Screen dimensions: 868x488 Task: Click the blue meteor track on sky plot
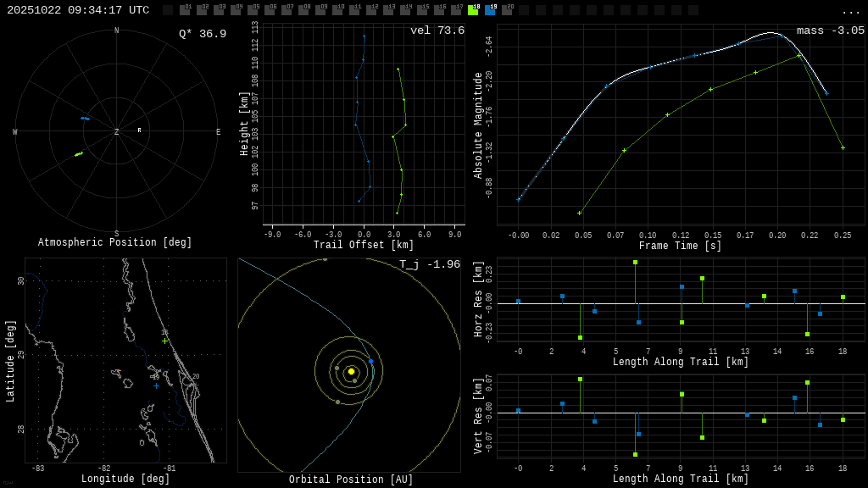85,119
